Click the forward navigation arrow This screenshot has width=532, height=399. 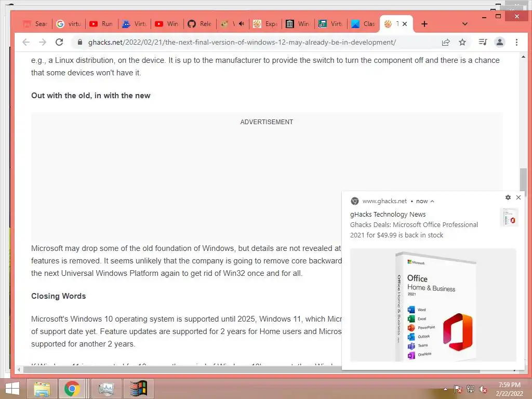43,42
